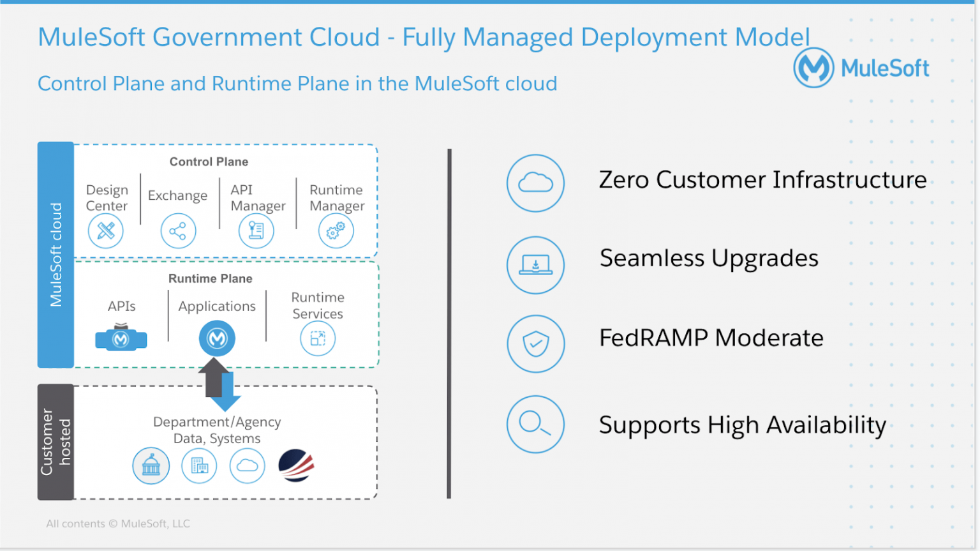980x551 pixels.
Task: Toggle the FedRAMP Moderate shield icon
Action: [x=535, y=344]
